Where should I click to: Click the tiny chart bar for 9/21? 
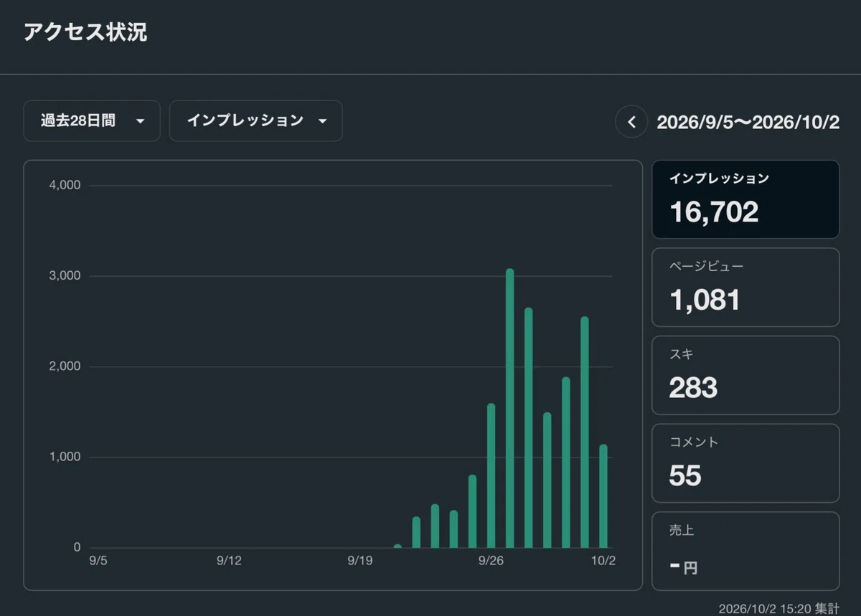point(397,546)
